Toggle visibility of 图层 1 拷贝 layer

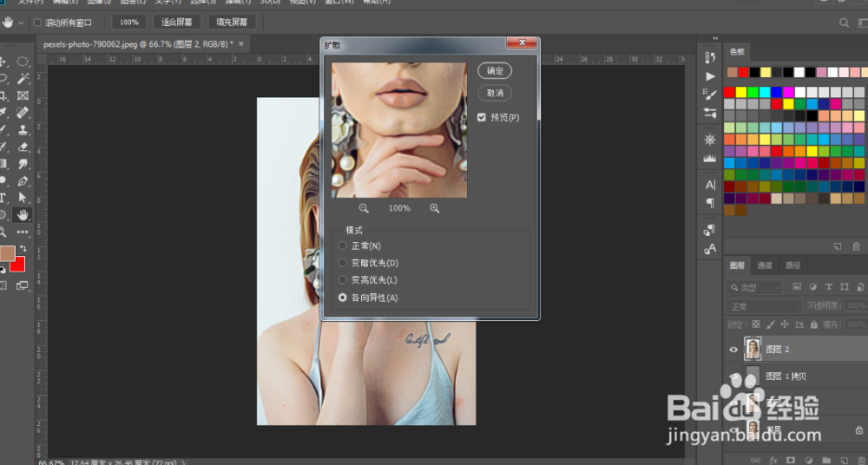pos(733,377)
